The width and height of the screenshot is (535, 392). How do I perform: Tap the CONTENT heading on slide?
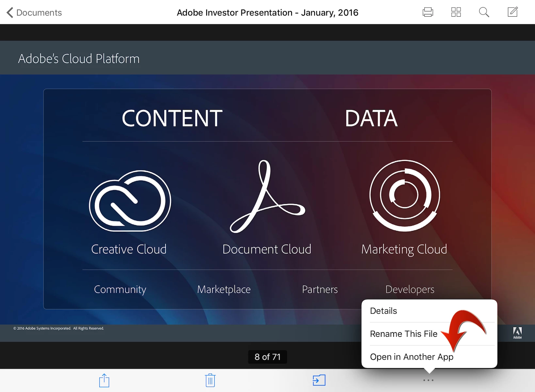[172, 118]
